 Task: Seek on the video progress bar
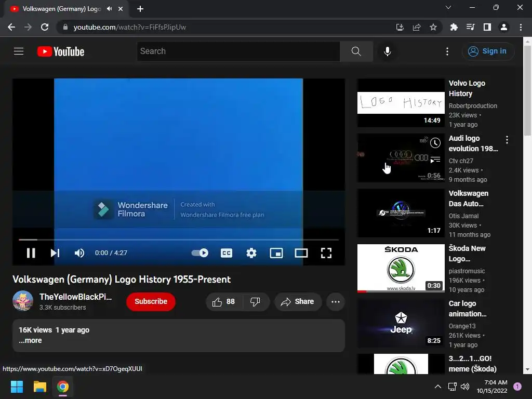(179, 240)
